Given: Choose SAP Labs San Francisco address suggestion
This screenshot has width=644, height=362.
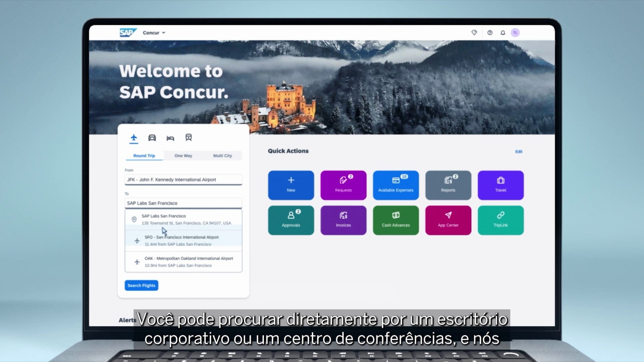Looking at the screenshot, I should pos(183,220).
